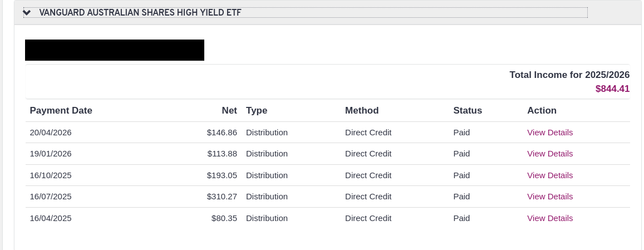The height and width of the screenshot is (250, 644).
Task: Click Direct Credit in the 19/01/2026 row
Action: tap(368, 154)
